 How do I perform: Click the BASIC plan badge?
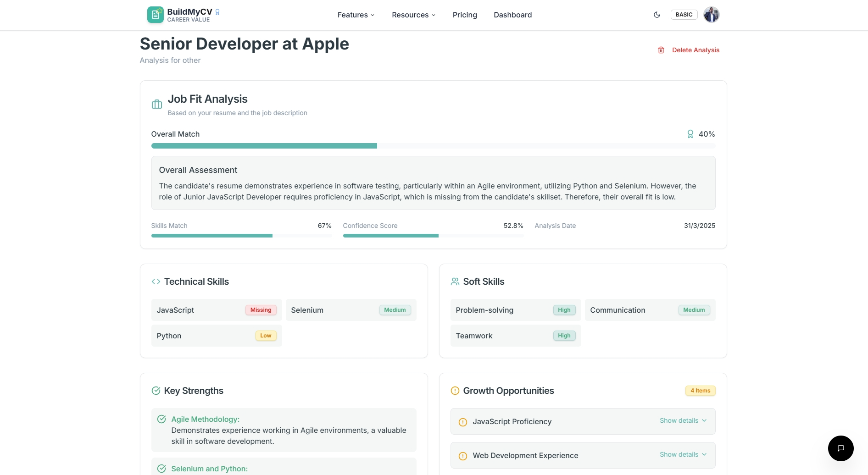tap(684, 15)
